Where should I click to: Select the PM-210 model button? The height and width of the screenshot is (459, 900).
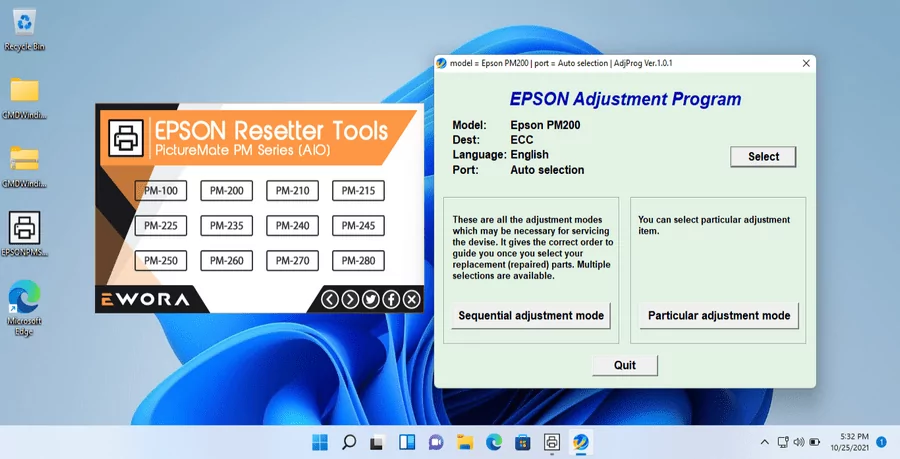pyautogui.click(x=293, y=190)
